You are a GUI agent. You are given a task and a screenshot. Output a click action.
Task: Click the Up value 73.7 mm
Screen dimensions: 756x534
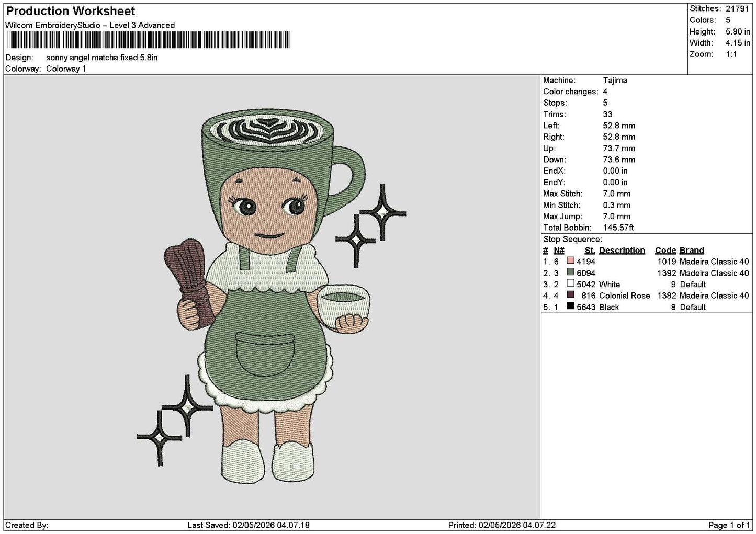pos(619,148)
